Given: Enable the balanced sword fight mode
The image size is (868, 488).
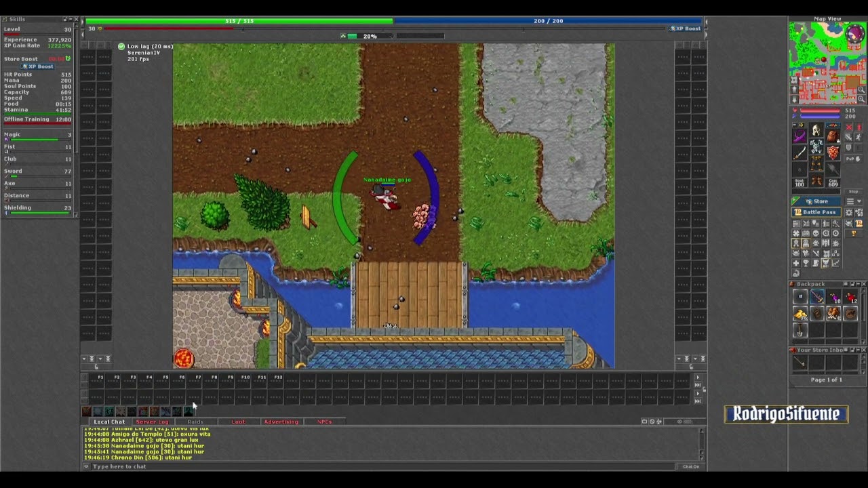Looking at the screenshot, I should click(848, 137).
